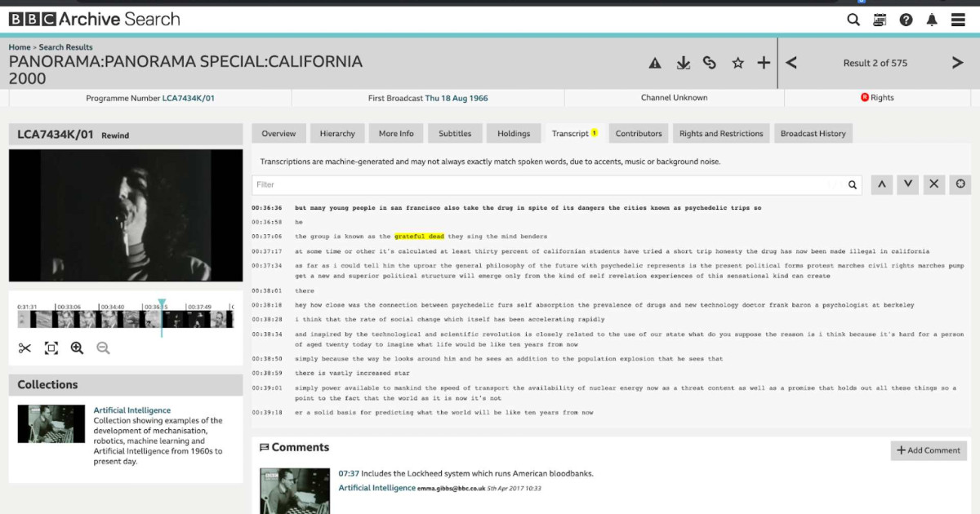Open programme number LCA7434K/01 link
This screenshot has width=980, height=514.
click(189, 98)
